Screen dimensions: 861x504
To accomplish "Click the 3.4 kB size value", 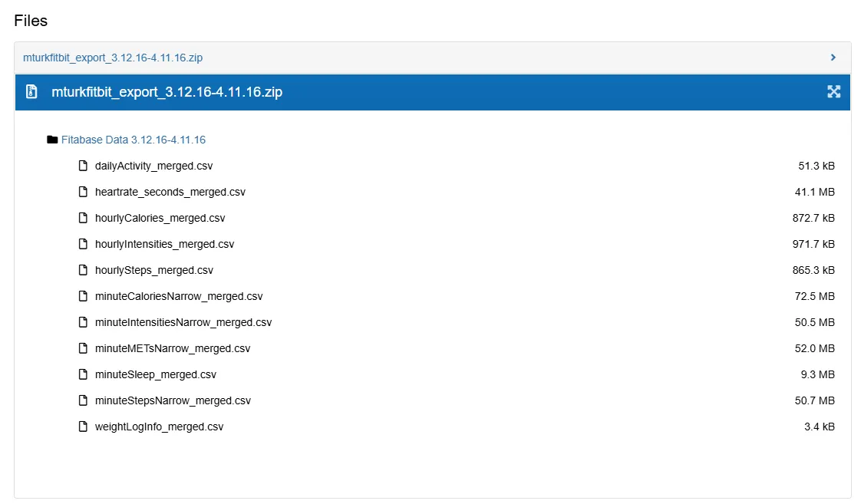I will coord(820,427).
